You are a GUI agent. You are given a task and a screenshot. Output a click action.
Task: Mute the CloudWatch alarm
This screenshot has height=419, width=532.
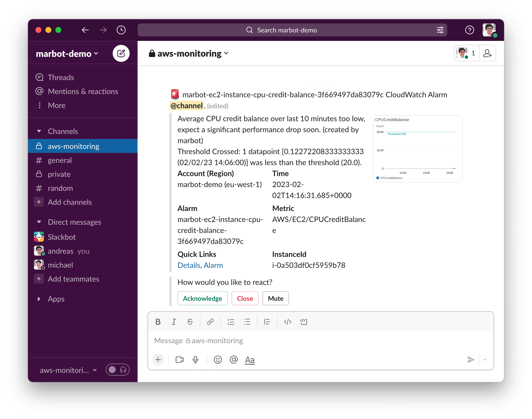(275, 298)
